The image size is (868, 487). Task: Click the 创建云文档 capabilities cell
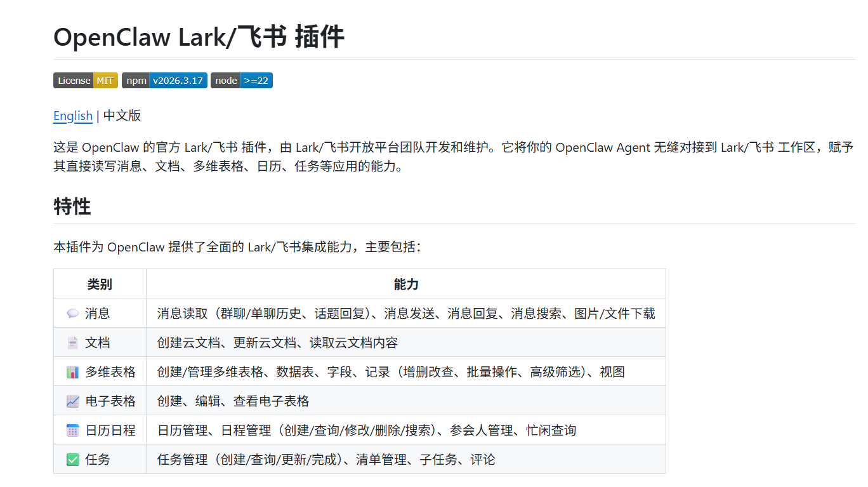pos(277,343)
